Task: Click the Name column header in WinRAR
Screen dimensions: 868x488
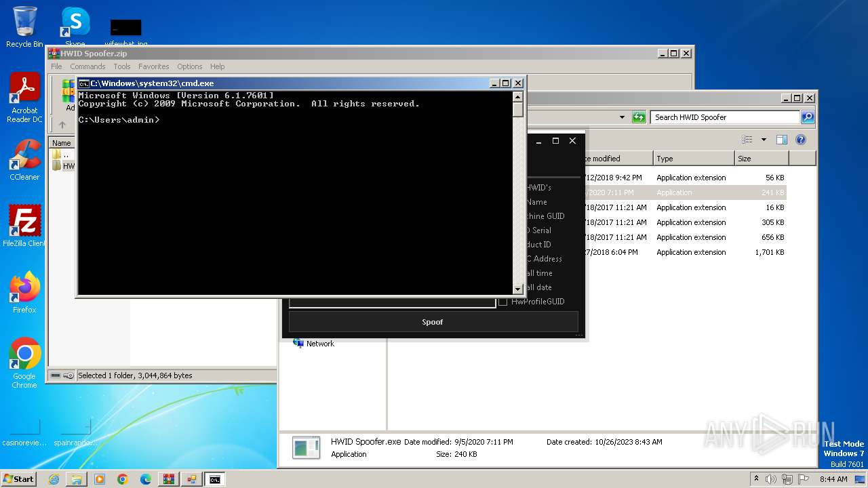Action: 62,143
